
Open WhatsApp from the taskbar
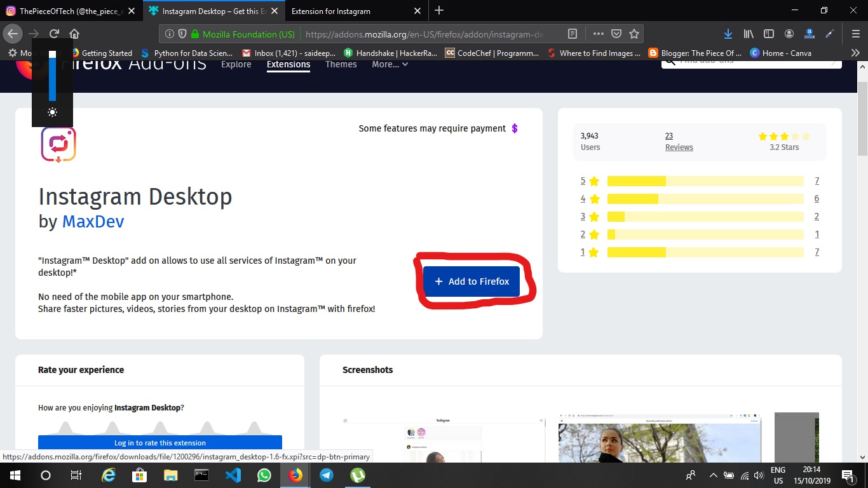point(264,475)
